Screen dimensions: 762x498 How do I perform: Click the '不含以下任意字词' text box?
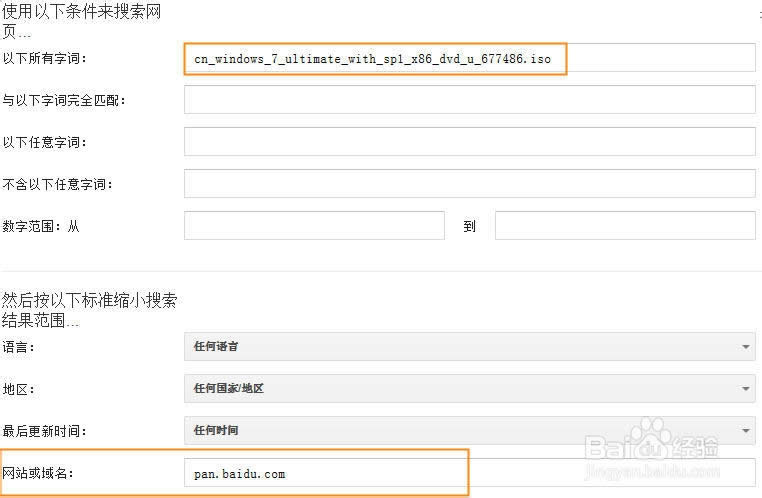tap(469, 184)
